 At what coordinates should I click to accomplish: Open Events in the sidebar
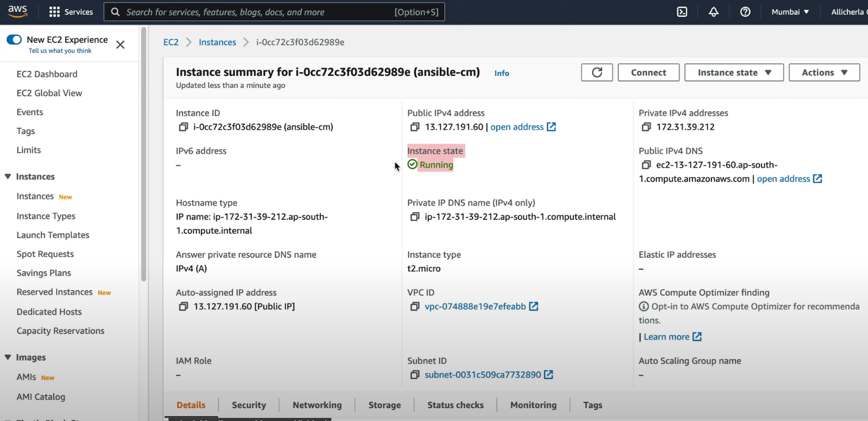(30, 112)
